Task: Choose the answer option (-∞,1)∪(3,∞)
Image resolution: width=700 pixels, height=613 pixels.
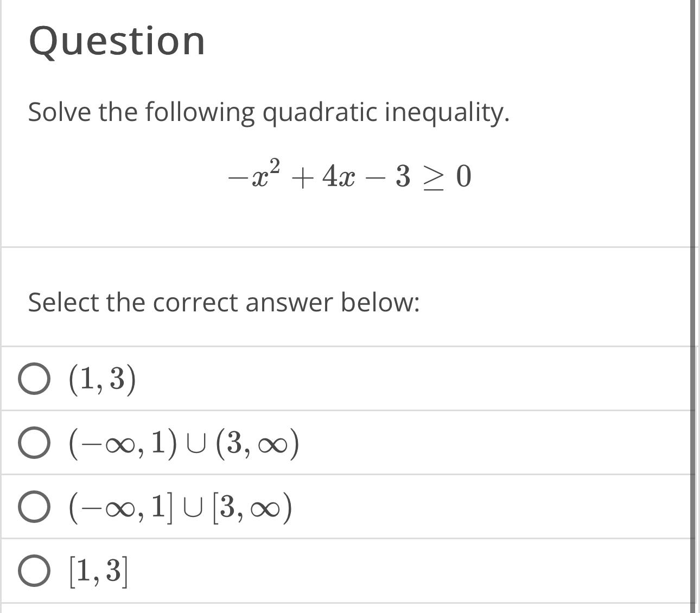Action: coord(182,443)
